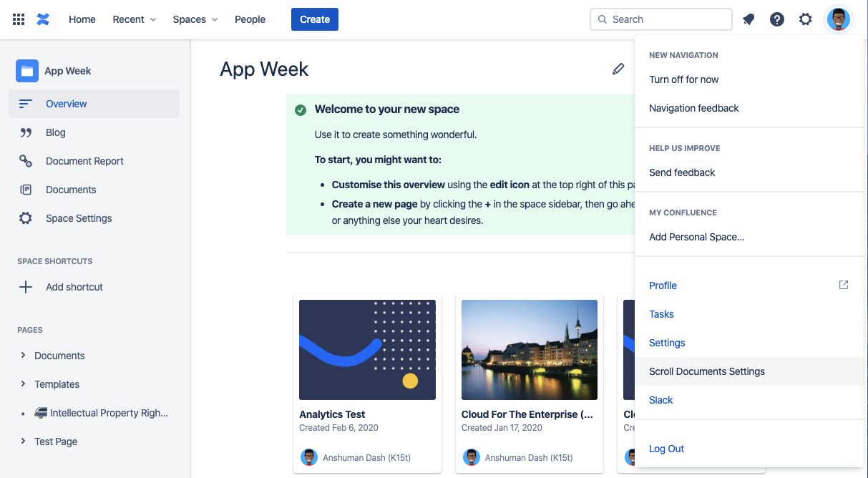Screen dimensions: 868x478
Task: Expand the Templates page tree item
Action: click(24, 384)
